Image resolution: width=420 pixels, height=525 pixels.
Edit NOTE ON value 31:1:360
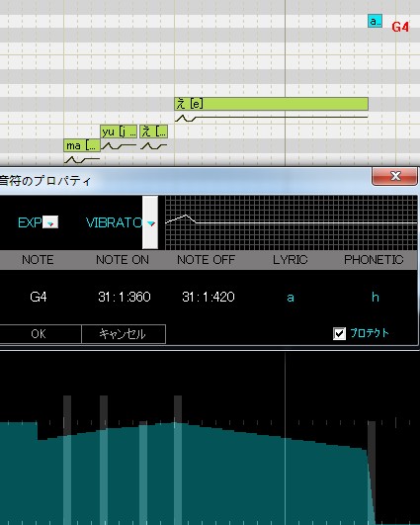pyautogui.click(x=125, y=297)
